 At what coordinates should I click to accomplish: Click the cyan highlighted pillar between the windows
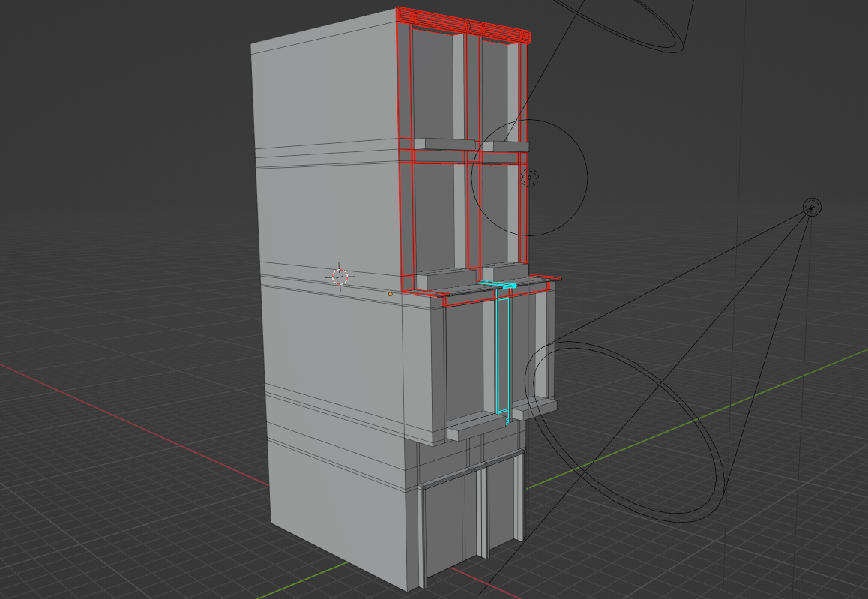click(503, 355)
